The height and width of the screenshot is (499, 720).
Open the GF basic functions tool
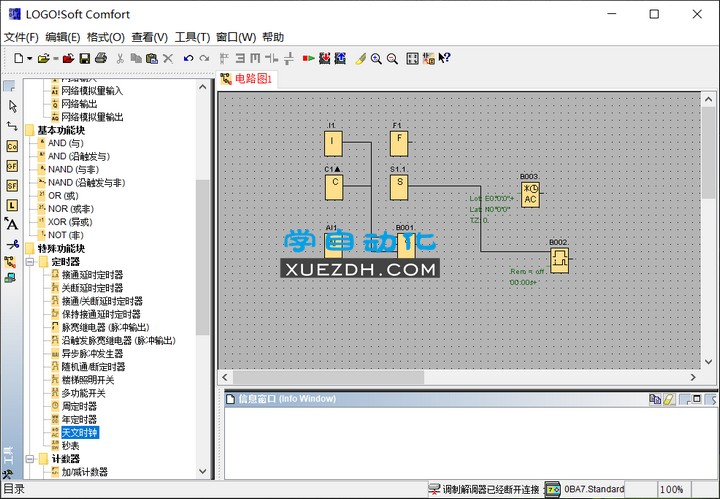[12, 166]
